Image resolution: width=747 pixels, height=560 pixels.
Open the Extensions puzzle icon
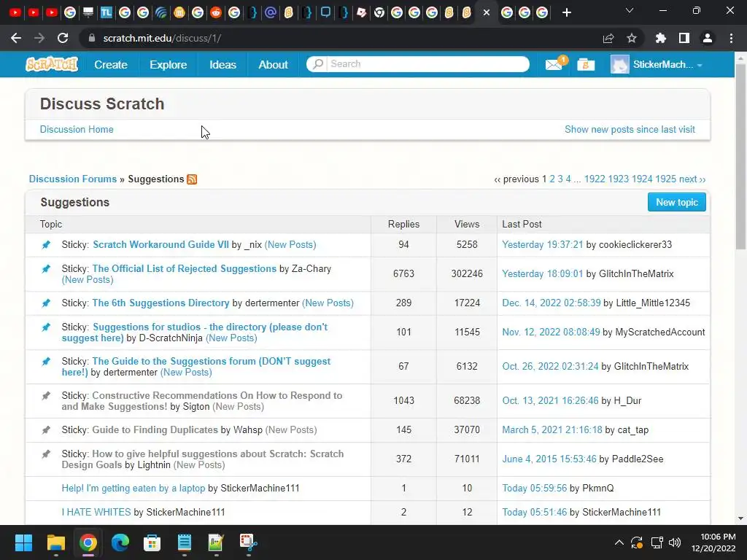(x=661, y=38)
